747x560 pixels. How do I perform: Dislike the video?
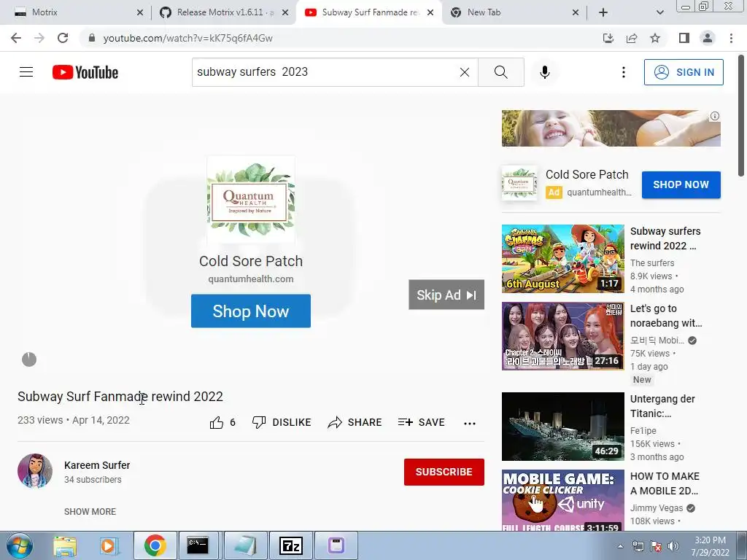click(282, 422)
